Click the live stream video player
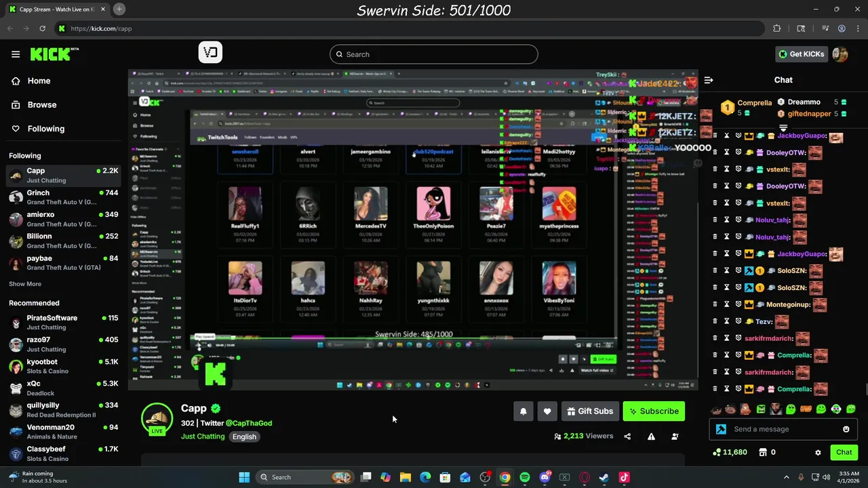This screenshot has height=488, width=868. point(413,229)
